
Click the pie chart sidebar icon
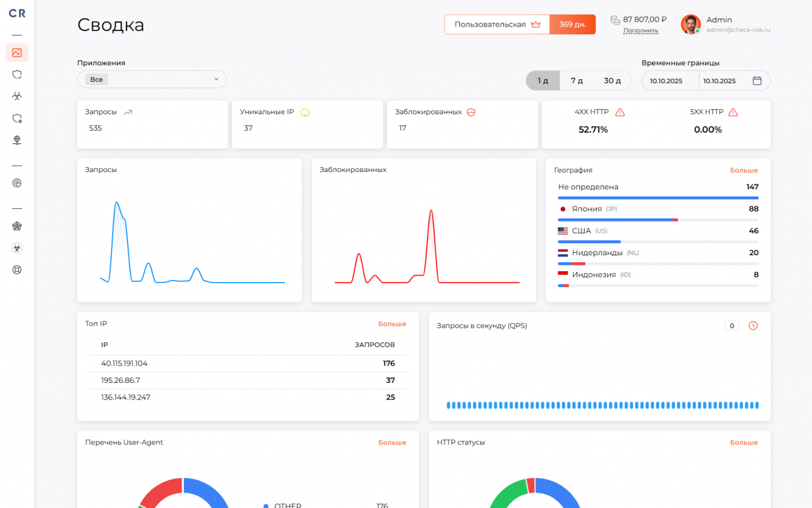17,183
